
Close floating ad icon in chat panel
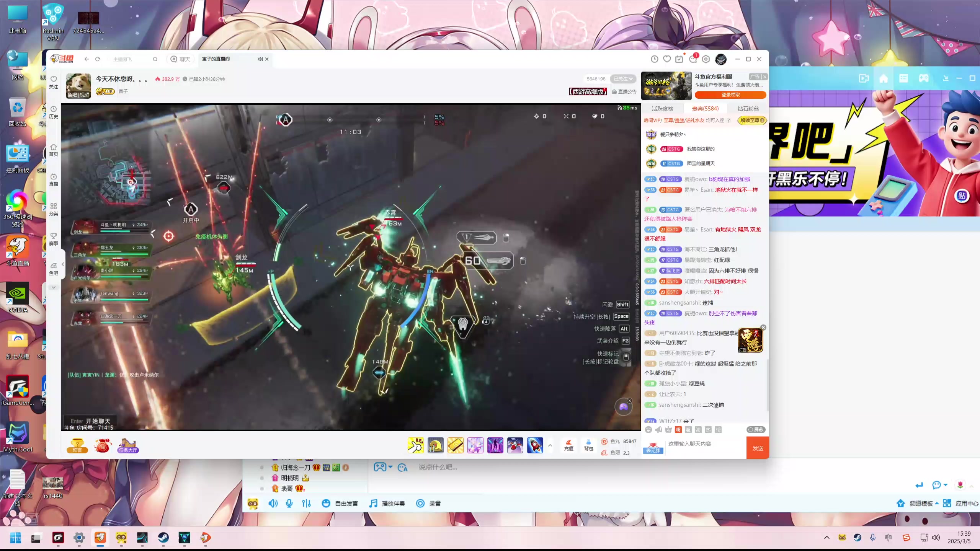pyautogui.click(x=763, y=328)
